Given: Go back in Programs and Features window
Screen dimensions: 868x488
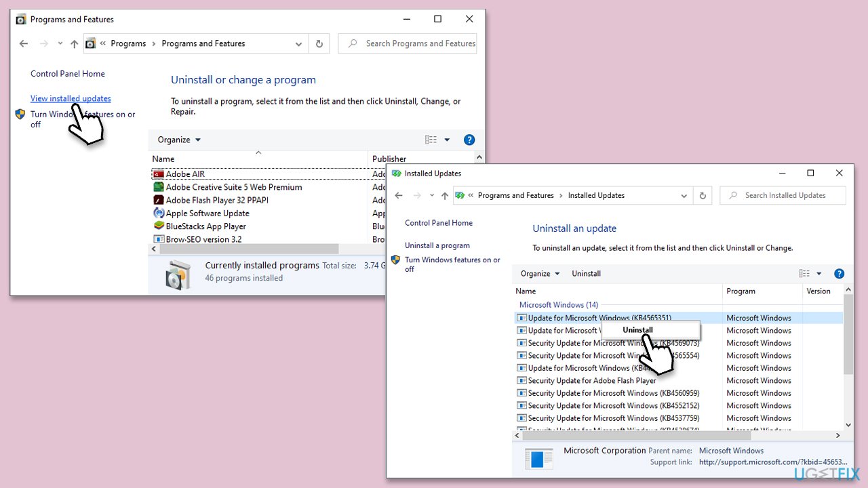Looking at the screenshot, I should (24, 43).
